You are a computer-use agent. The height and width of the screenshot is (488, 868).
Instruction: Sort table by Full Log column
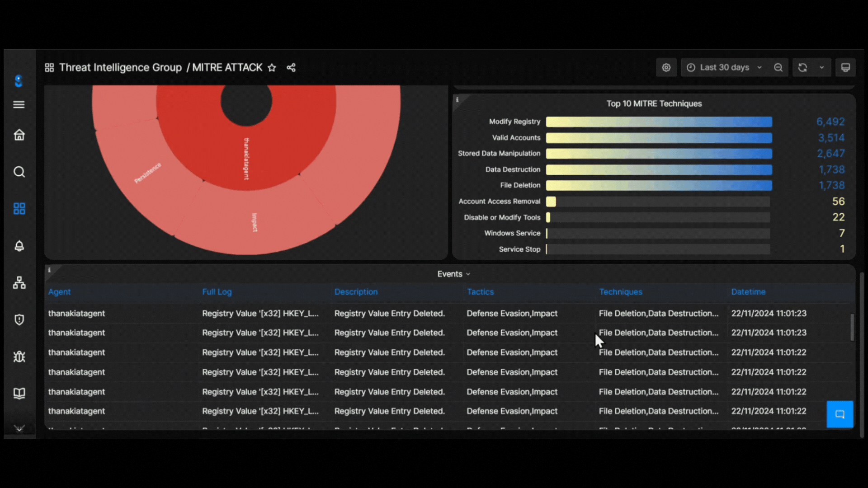[217, 292]
